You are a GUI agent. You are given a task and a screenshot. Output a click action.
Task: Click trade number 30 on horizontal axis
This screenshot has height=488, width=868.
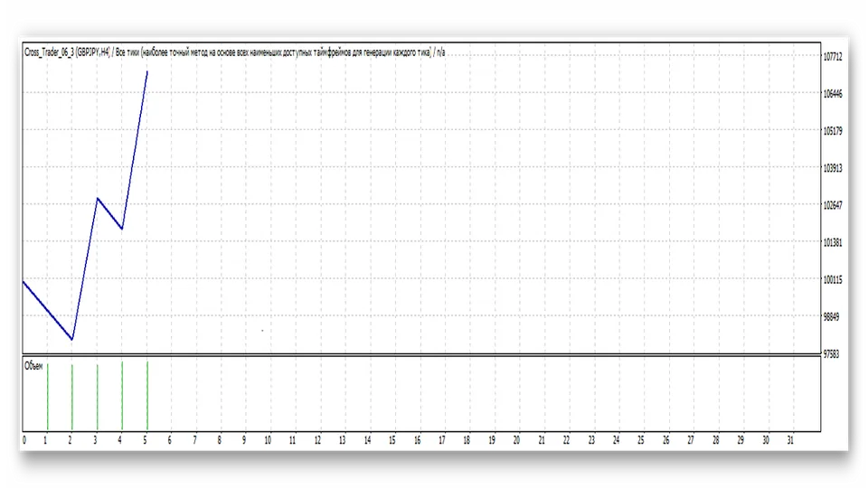click(x=766, y=440)
